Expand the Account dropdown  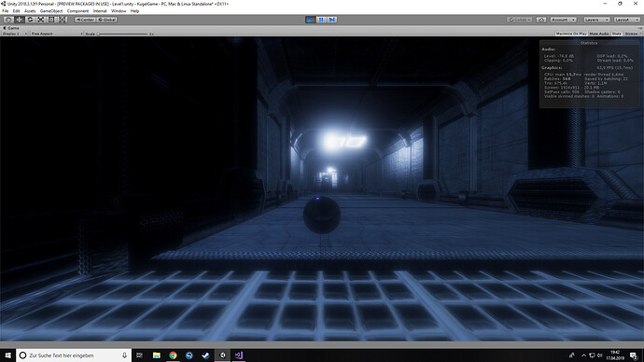click(563, 20)
